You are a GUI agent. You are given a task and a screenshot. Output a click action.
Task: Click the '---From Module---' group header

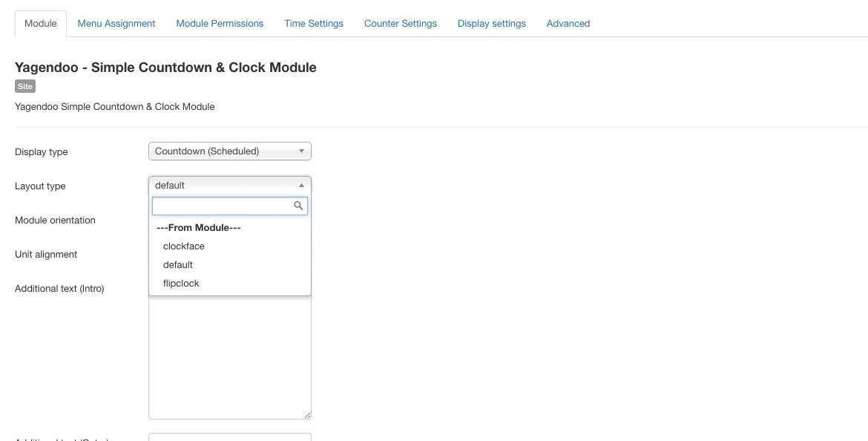tap(199, 228)
